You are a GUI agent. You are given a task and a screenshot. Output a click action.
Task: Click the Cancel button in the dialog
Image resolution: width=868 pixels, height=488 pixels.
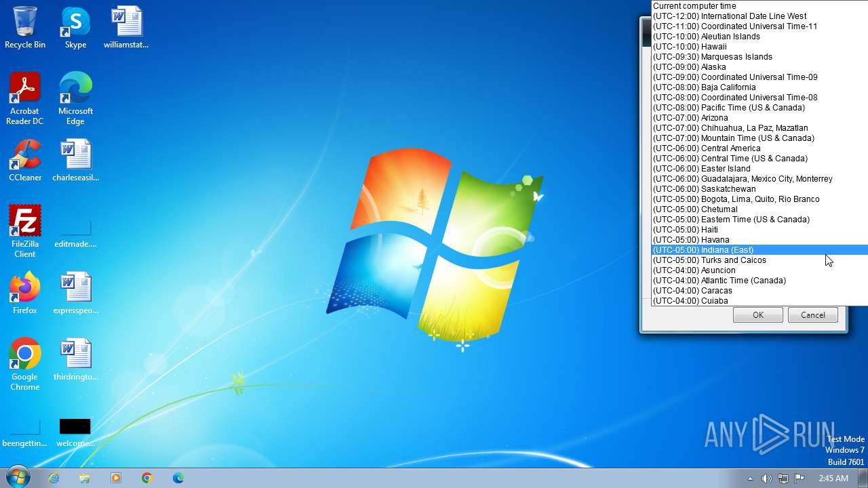coord(813,315)
